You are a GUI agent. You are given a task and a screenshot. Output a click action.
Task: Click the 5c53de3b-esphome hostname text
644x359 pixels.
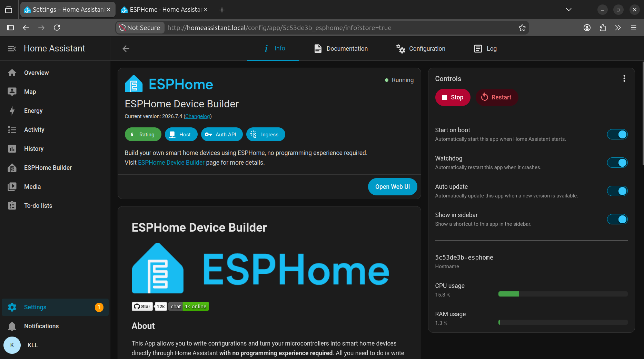coord(464,258)
